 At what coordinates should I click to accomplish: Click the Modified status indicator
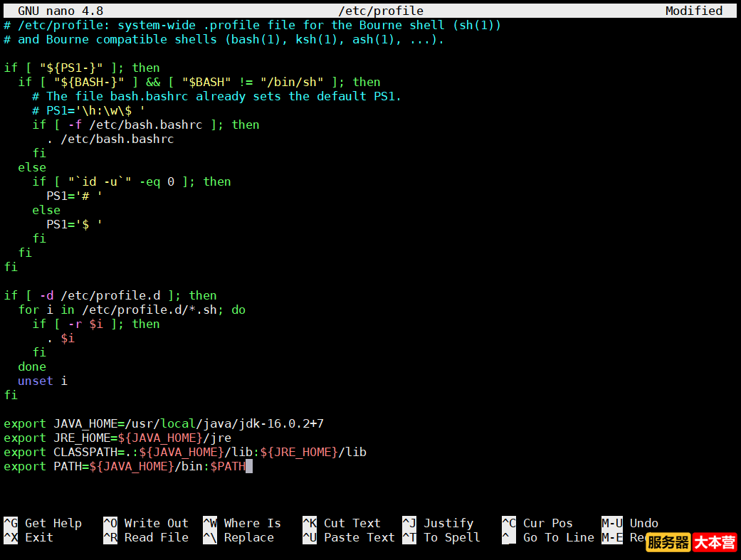pyautogui.click(x=694, y=11)
